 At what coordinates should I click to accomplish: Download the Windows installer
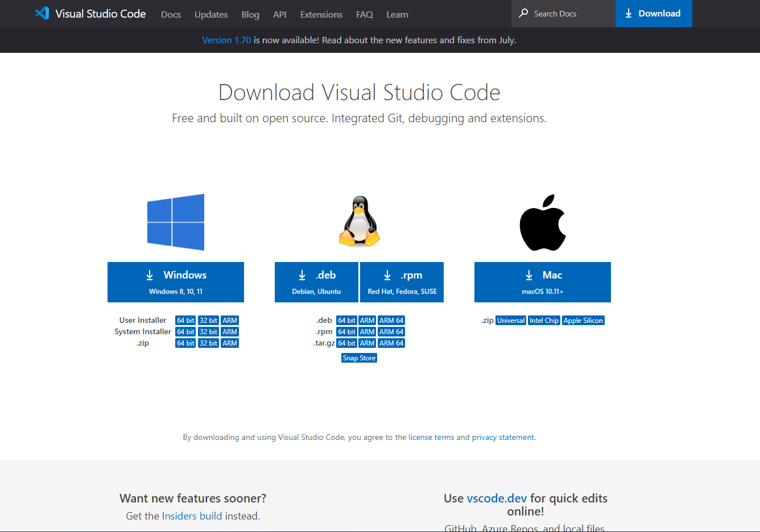pyautogui.click(x=176, y=282)
